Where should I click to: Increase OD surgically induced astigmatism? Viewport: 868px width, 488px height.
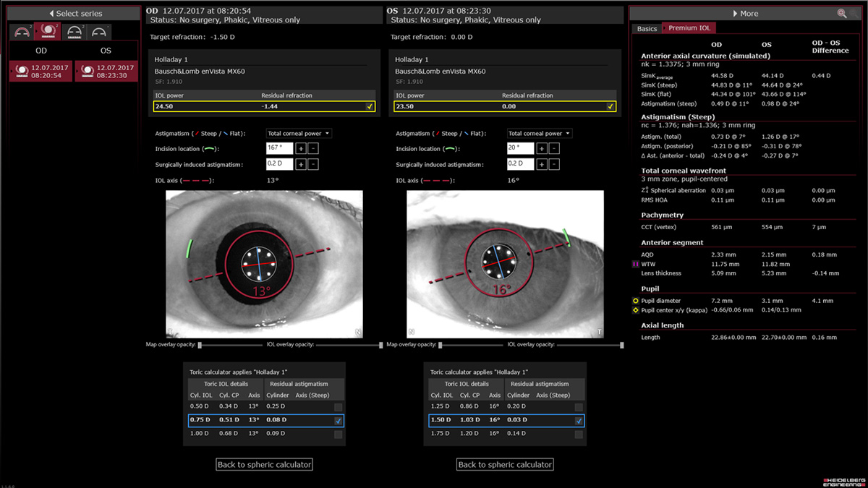tap(301, 164)
